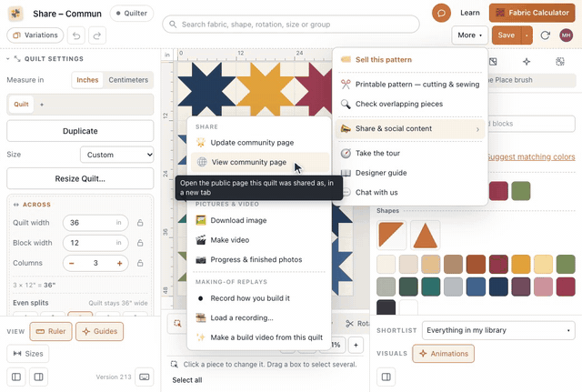Click the sparkle icon in the right toolbar
This screenshot has height=392, width=582.
click(x=527, y=62)
